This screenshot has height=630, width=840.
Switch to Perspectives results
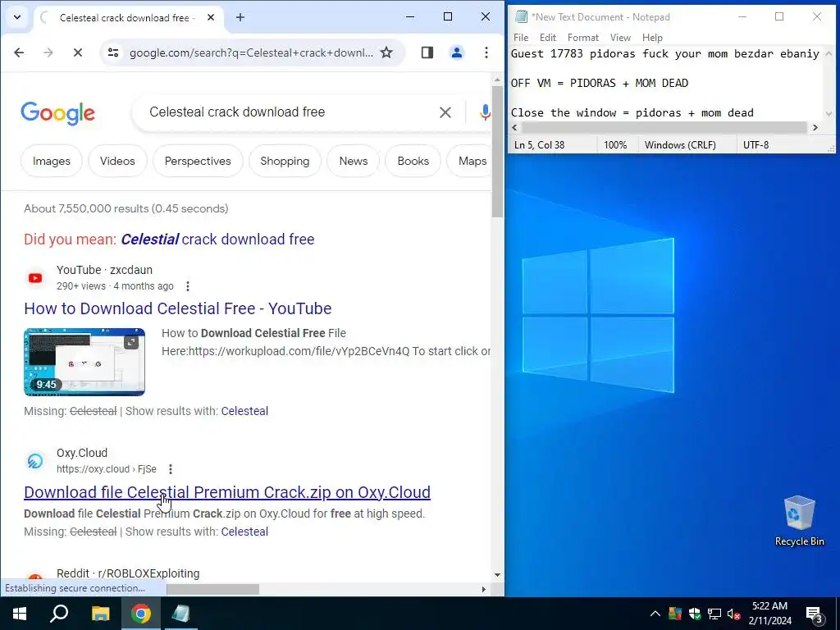[198, 161]
